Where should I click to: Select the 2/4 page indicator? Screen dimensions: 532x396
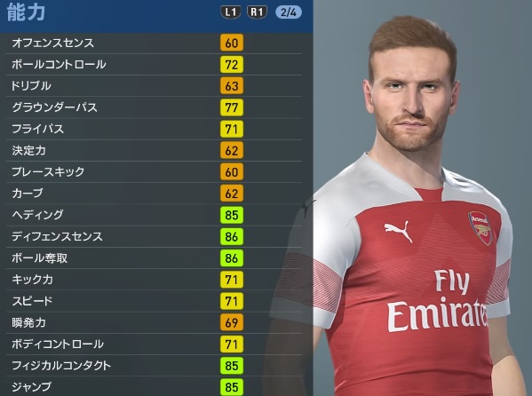[x=289, y=12]
